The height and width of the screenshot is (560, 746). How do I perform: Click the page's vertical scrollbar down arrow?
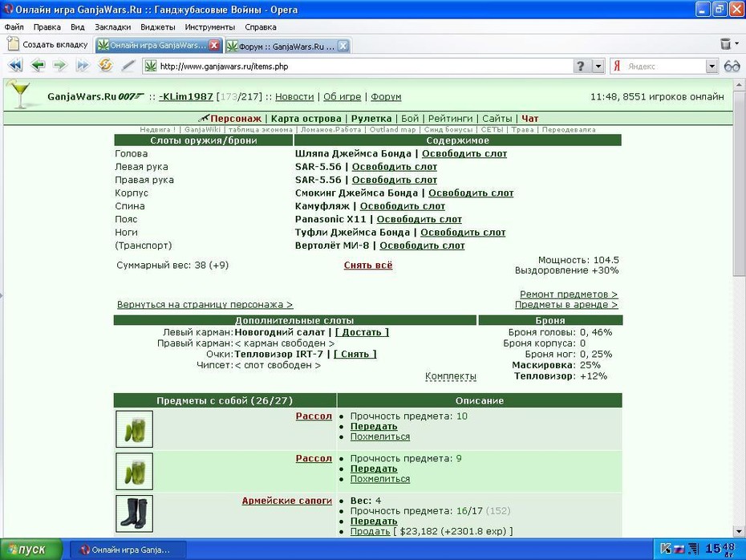click(x=740, y=531)
